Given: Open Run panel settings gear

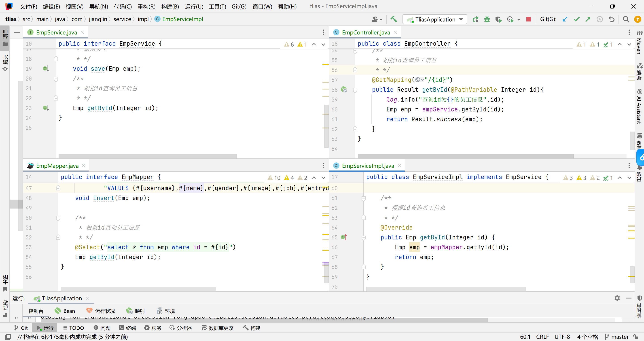Looking at the screenshot, I should pos(617,298).
